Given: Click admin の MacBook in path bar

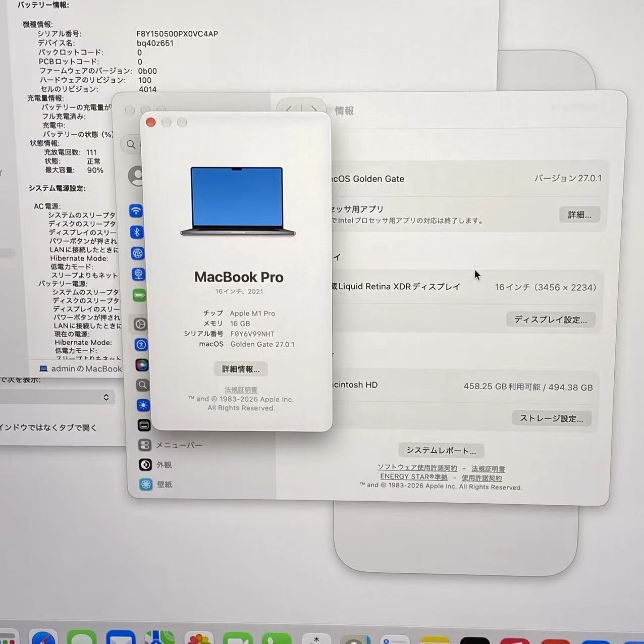Looking at the screenshot, I should click(81, 369).
